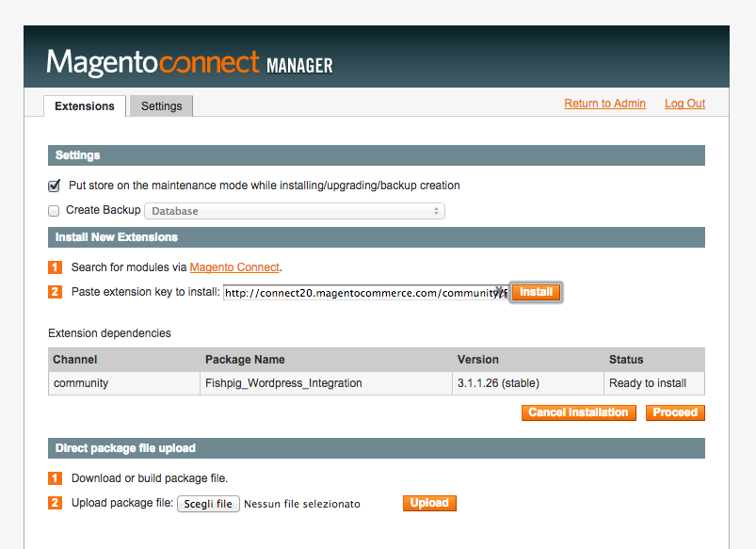The height and width of the screenshot is (549, 756).
Task: Uncheck the maintenance mode checkbox
Action: point(55,186)
